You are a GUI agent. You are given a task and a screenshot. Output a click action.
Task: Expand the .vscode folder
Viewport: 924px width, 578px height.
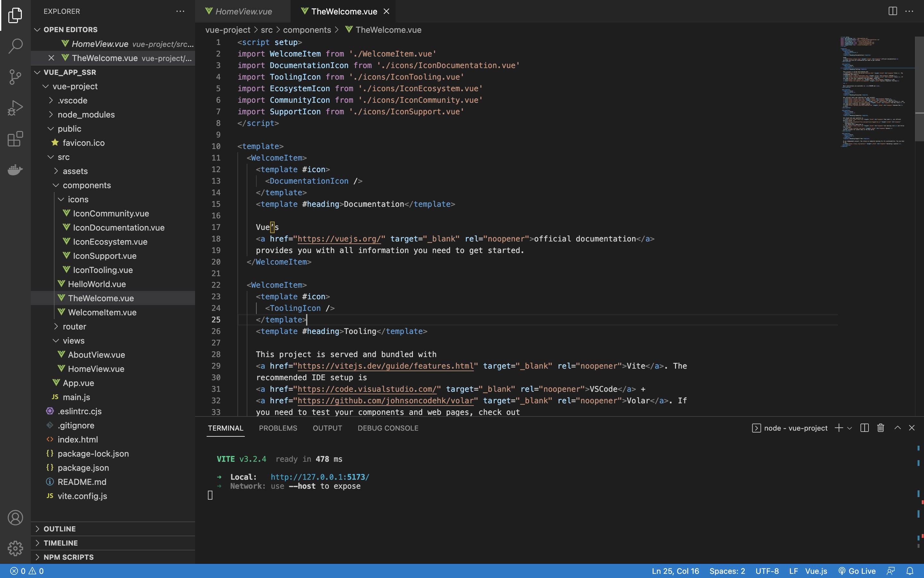pos(113,101)
